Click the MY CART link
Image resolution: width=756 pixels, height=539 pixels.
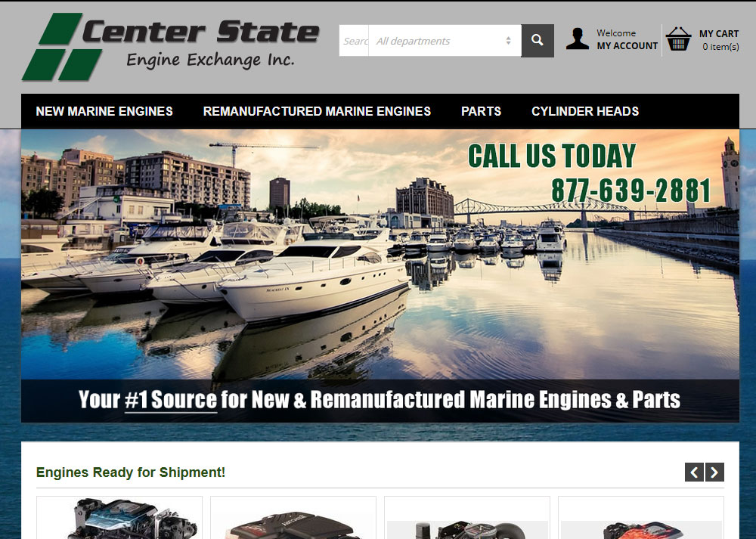click(719, 34)
